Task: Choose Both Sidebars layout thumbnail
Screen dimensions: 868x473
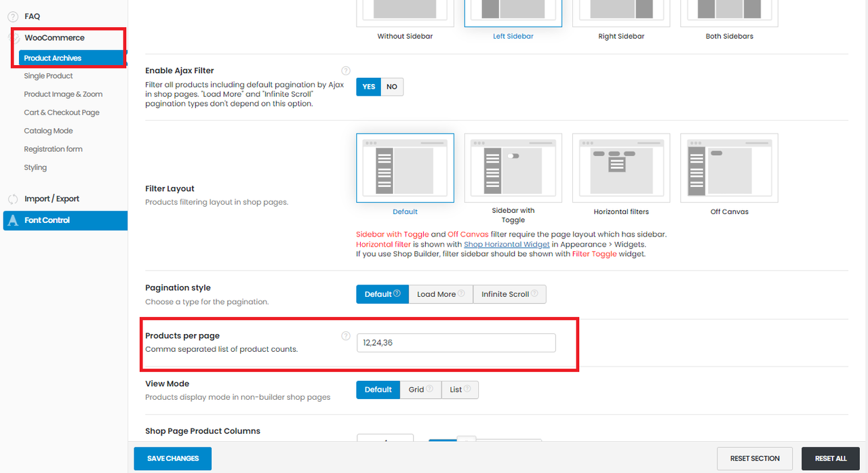Action: [729, 14]
